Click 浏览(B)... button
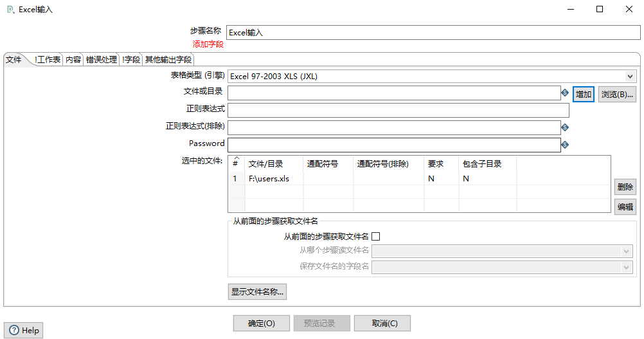 point(617,95)
